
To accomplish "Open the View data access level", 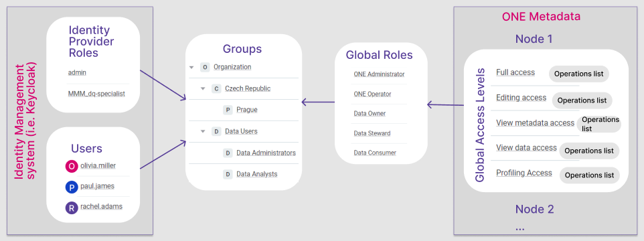I will click(x=527, y=148).
